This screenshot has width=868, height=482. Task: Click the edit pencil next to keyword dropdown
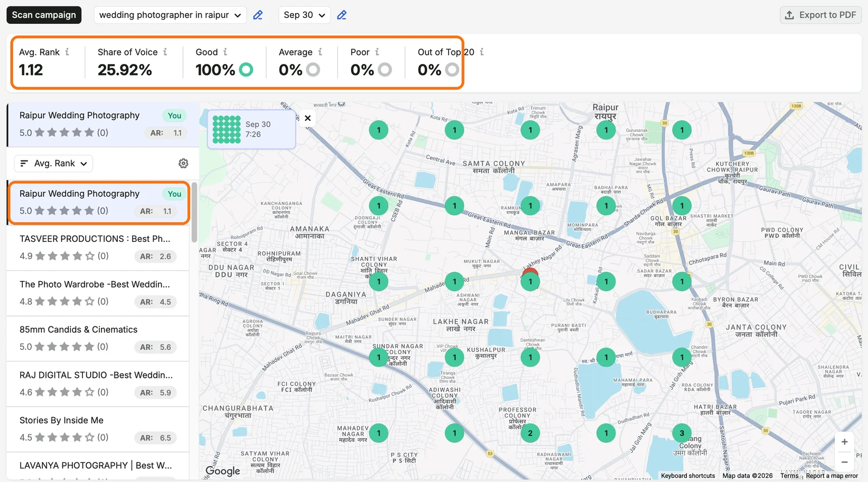258,15
